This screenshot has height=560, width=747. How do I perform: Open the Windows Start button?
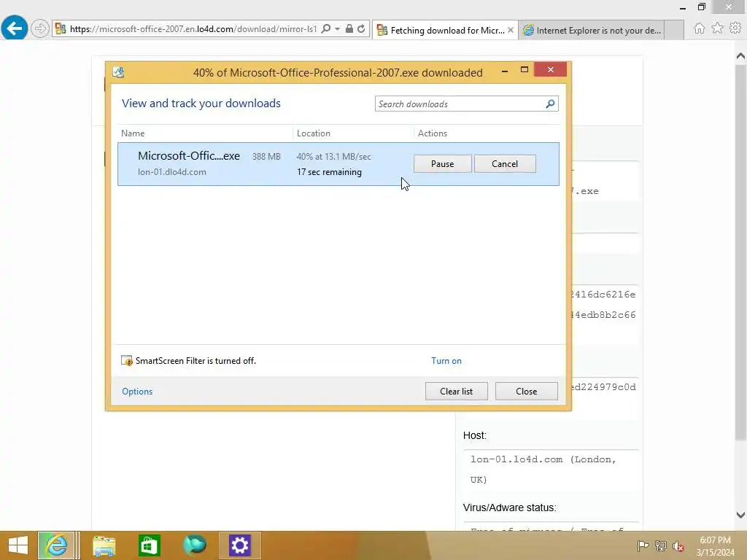(x=18, y=545)
